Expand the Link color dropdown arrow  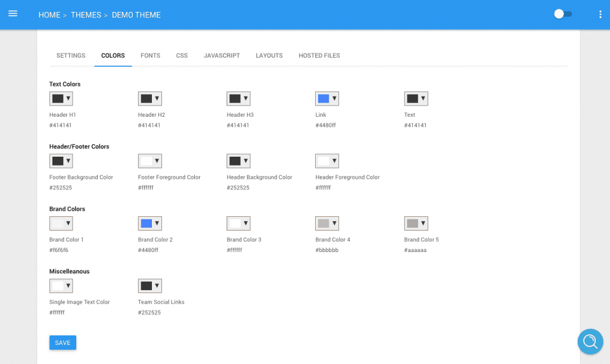(334, 99)
